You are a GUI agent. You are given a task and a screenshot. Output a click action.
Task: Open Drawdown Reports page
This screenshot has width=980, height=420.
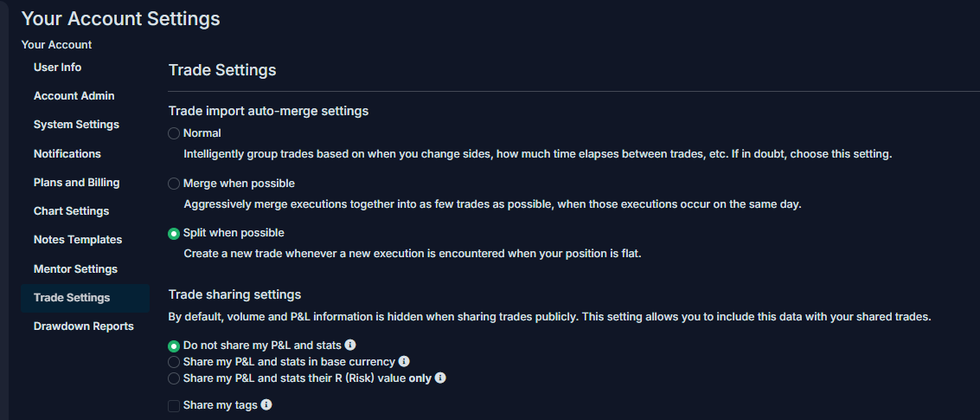pyautogui.click(x=83, y=326)
